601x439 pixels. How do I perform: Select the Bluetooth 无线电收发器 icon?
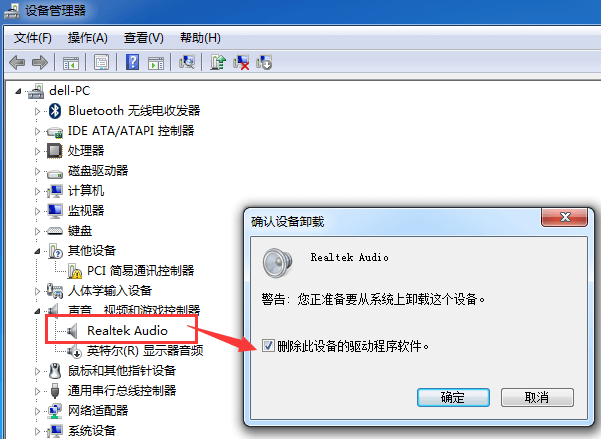point(56,111)
